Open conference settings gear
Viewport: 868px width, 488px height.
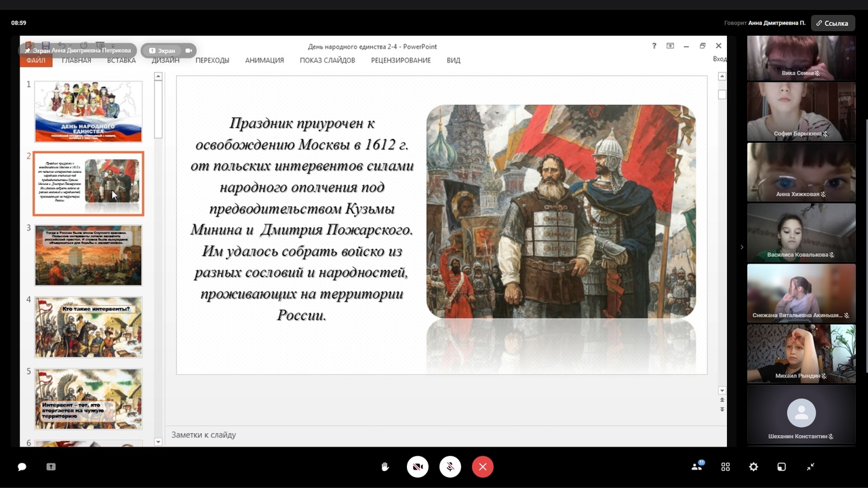(x=753, y=467)
